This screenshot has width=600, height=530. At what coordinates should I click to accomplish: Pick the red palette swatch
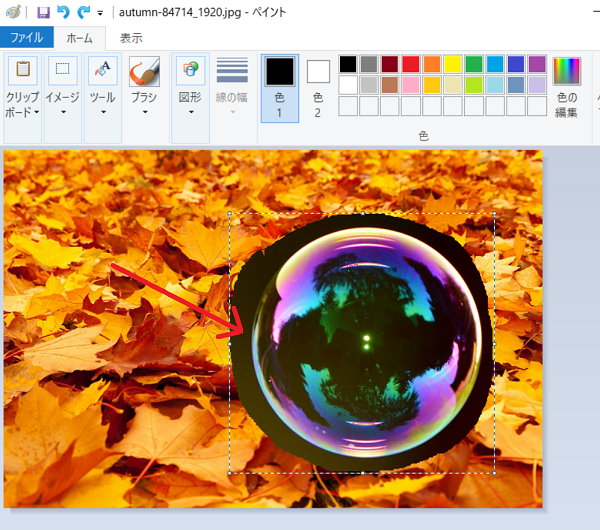point(411,64)
